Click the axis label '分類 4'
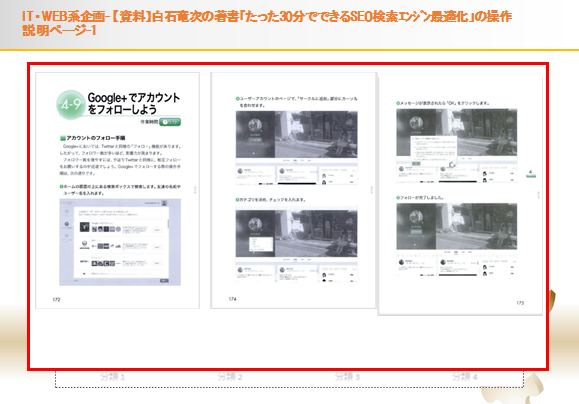 [465, 377]
